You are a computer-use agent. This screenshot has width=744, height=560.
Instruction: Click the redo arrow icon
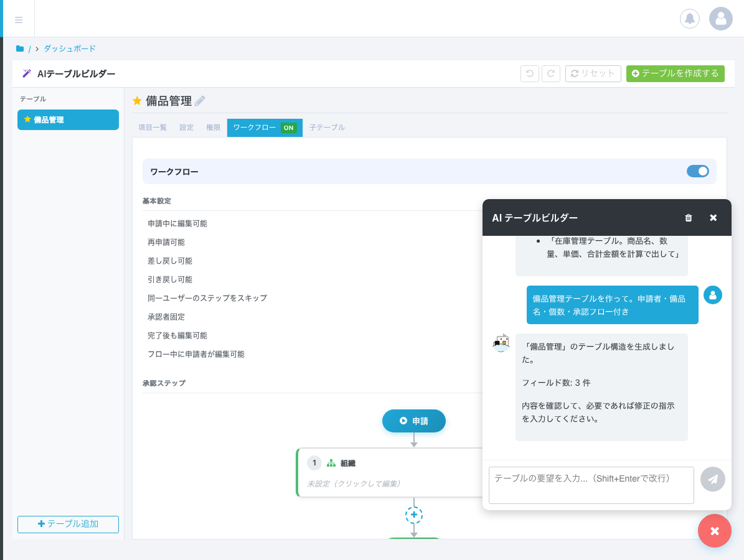point(551,73)
